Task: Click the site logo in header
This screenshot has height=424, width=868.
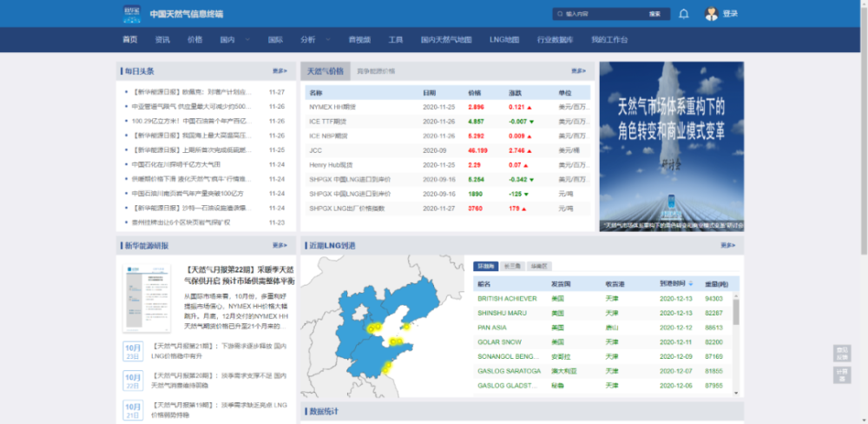Action: (x=135, y=13)
